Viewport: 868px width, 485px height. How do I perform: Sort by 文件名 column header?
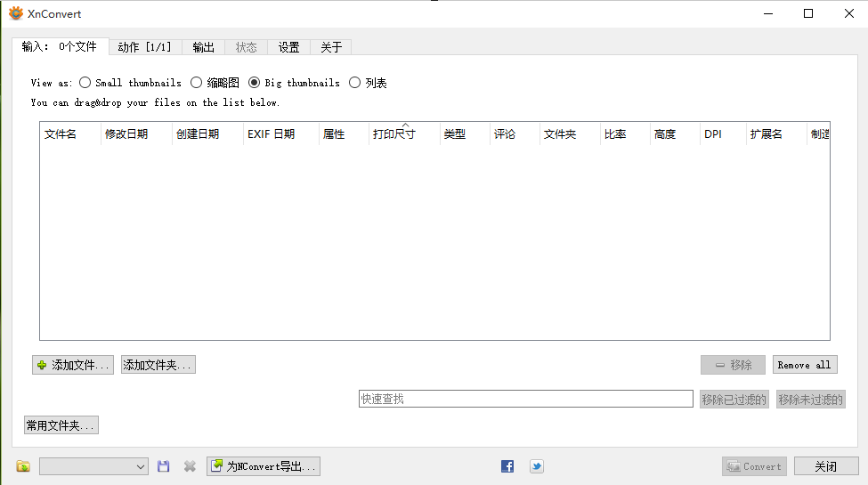click(70, 134)
